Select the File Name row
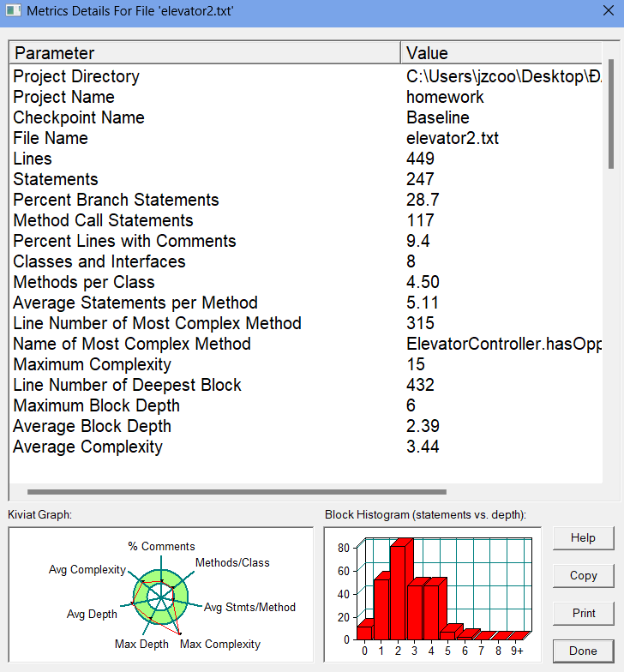This screenshot has height=672, width=624. pos(306,138)
